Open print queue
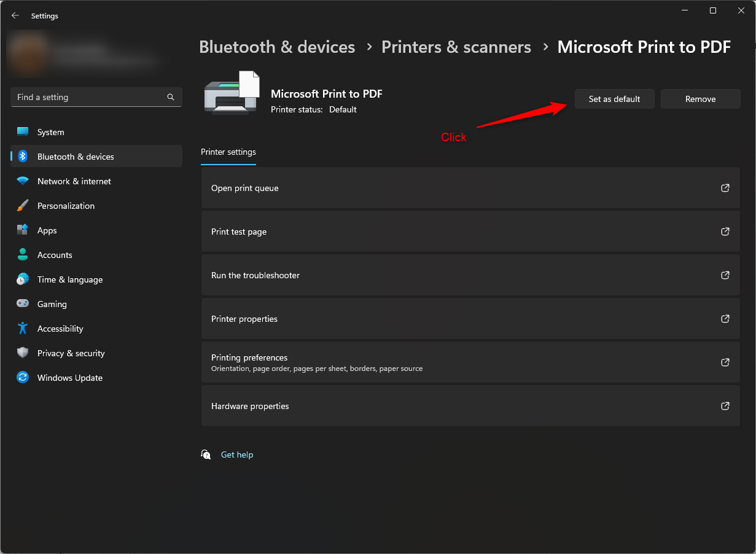756x554 pixels. [x=470, y=188]
